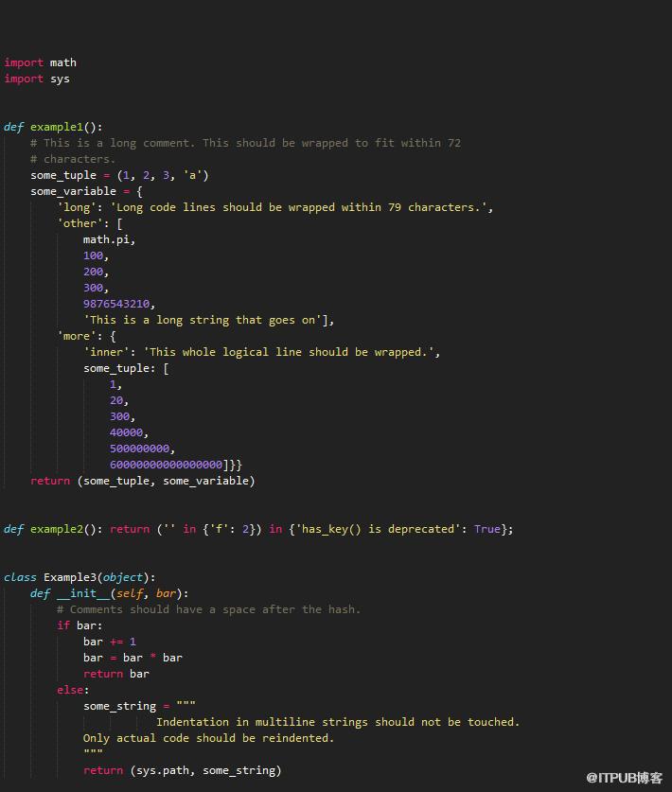The width and height of the screenshot is (672, 792).
Task: Click the number '20,' in nested list
Action: (x=119, y=400)
